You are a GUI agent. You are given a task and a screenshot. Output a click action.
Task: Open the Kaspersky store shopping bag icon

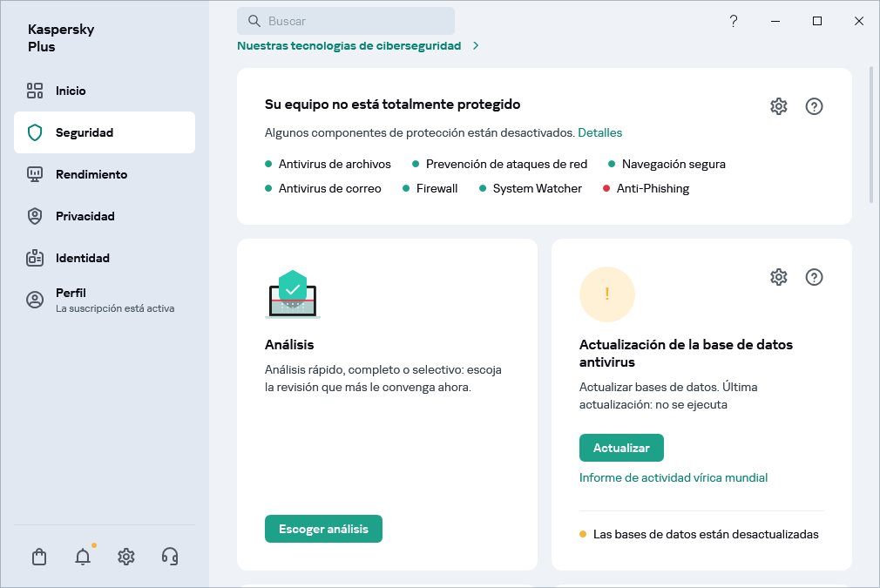pos(38,556)
